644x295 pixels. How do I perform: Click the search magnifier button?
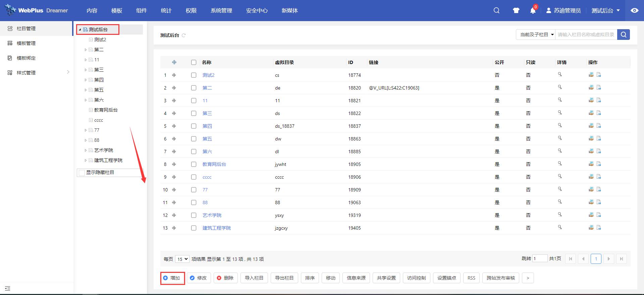(624, 35)
